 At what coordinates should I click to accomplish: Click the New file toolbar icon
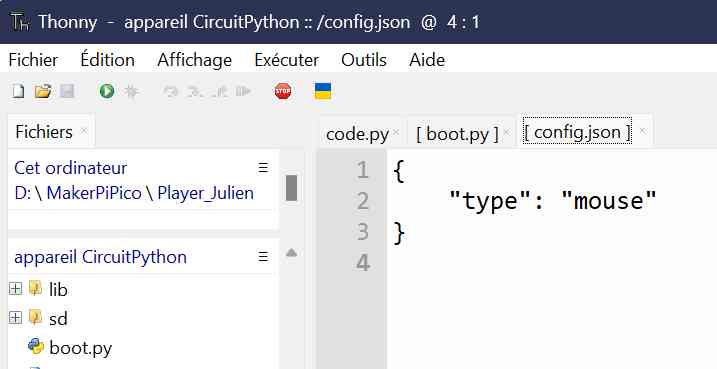(x=18, y=91)
